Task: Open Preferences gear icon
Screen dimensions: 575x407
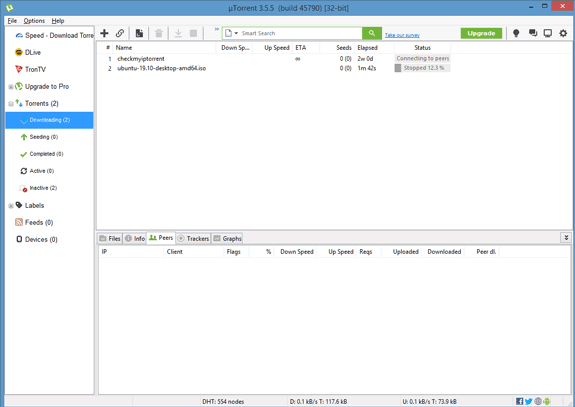Action: [x=563, y=33]
